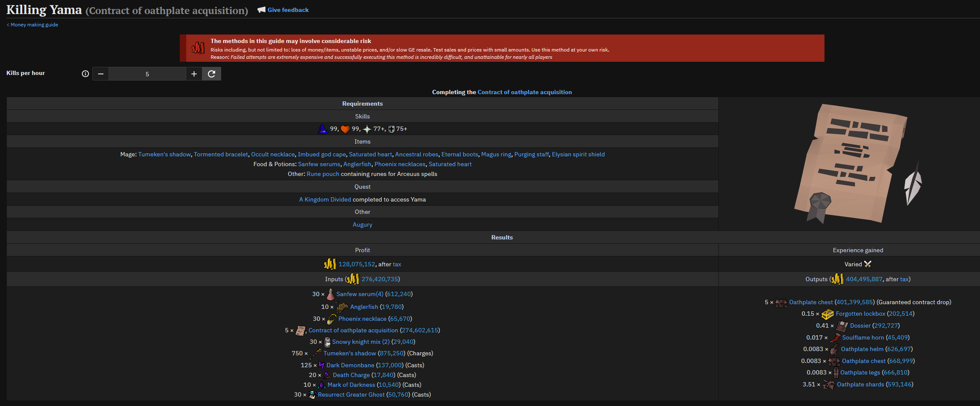The height and width of the screenshot is (406, 980).
Task: Open the Resurrect Greater Ghost link
Action: coord(351,394)
